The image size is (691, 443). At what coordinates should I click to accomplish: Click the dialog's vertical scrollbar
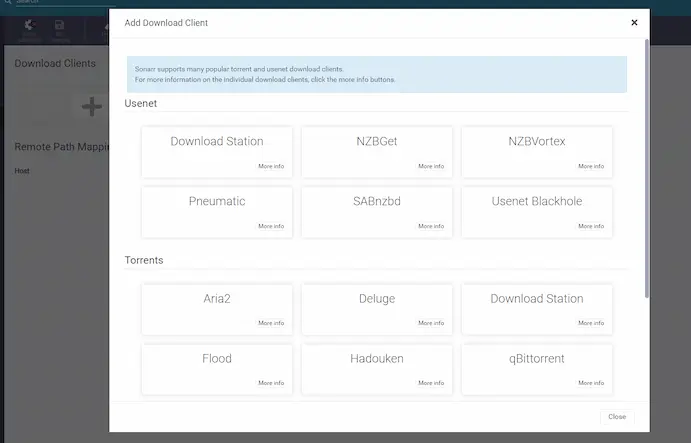[x=647, y=170]
